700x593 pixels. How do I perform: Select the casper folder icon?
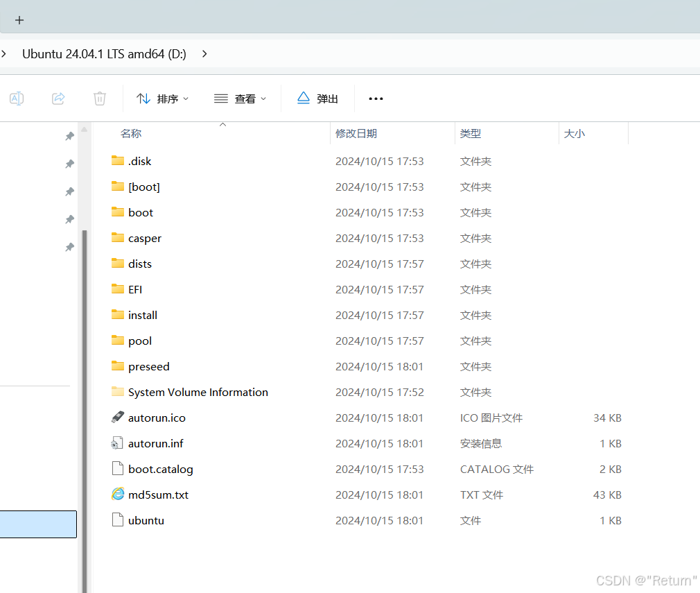[x=118, y=238]
